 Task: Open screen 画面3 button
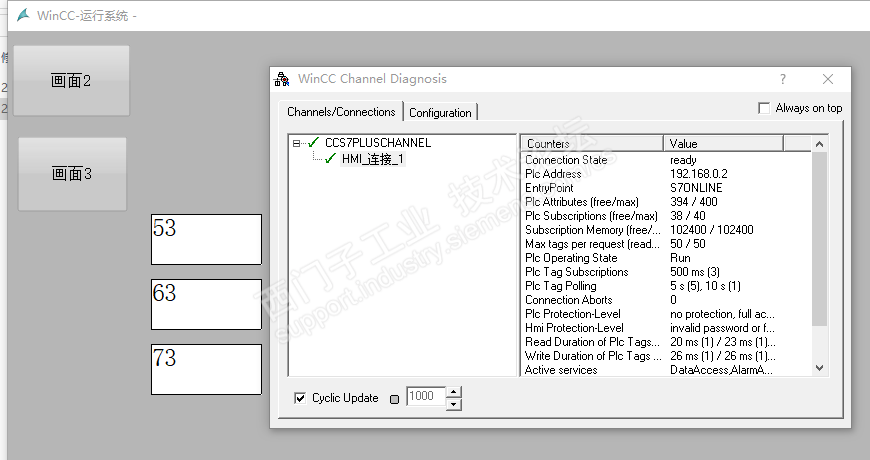(x=72, y=174)
